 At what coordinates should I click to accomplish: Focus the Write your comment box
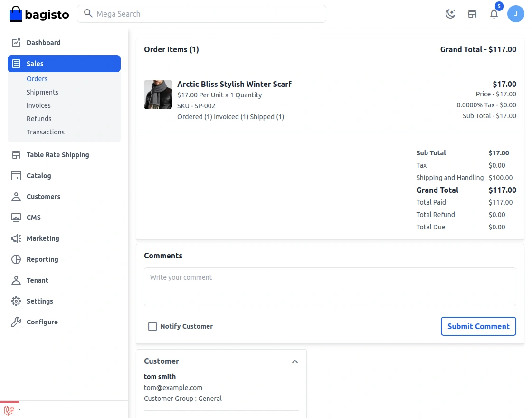point(330,287)
